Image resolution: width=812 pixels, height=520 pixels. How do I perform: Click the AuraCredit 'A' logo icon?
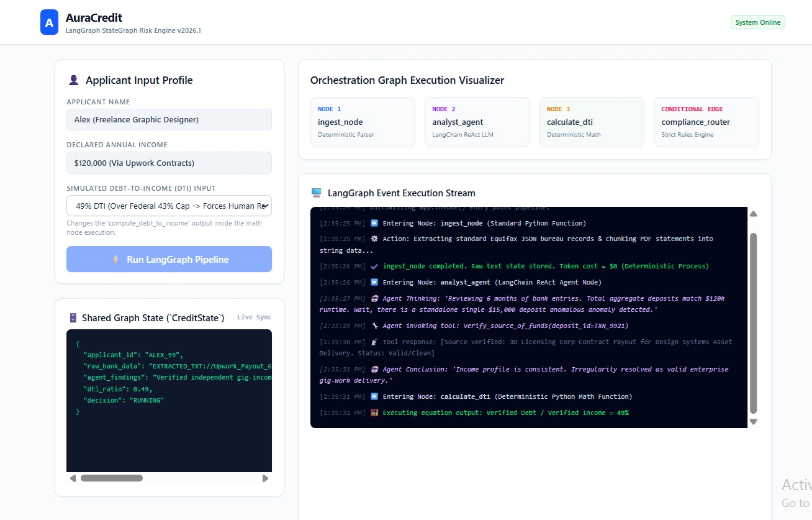click(49, 22)
